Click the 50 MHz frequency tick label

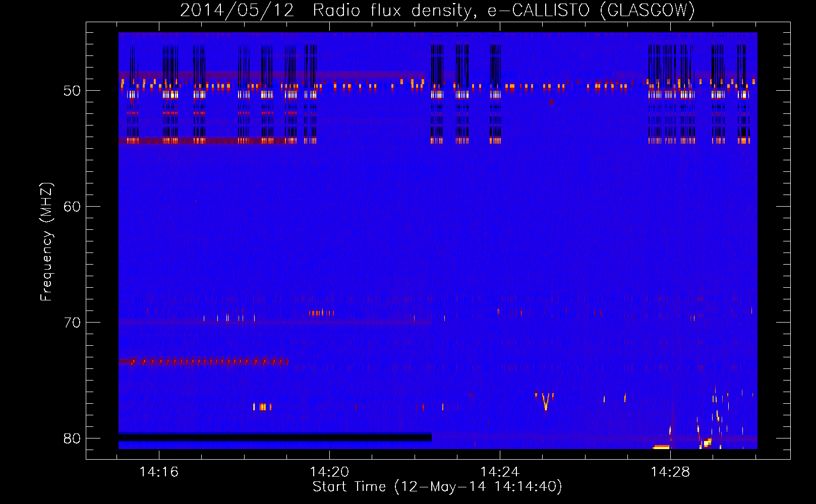(x=72, y=91)
